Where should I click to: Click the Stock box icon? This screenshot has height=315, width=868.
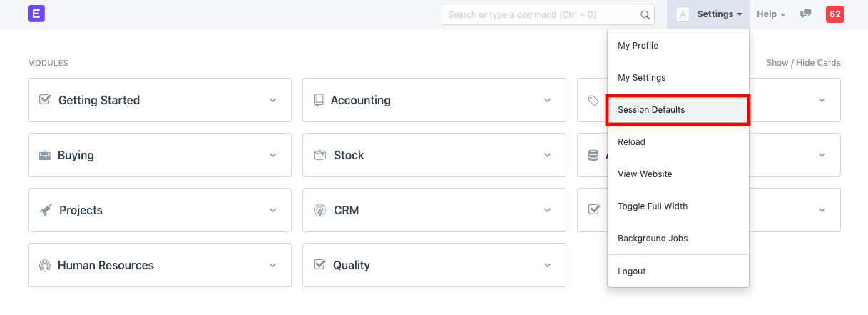320,155
